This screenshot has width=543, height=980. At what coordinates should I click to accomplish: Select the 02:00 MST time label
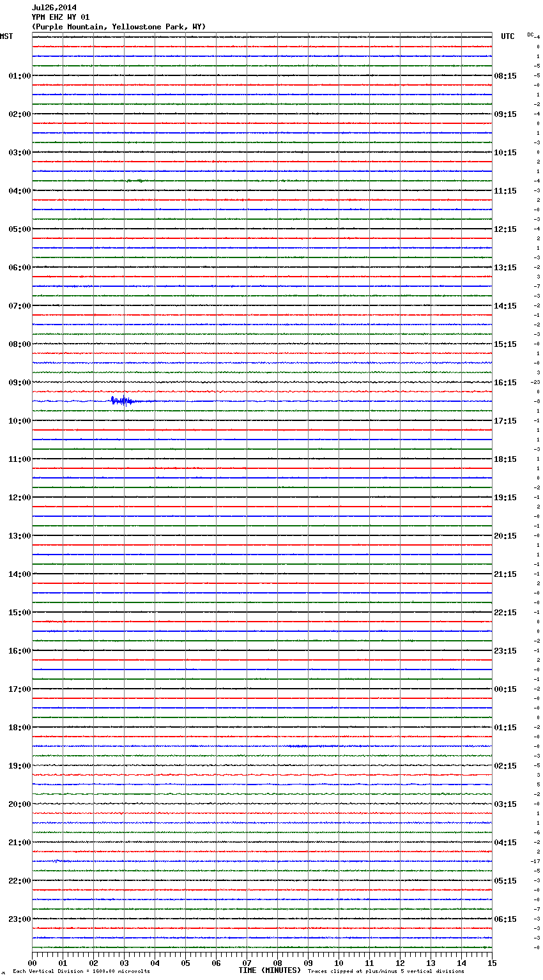click(x=19, y=114)
